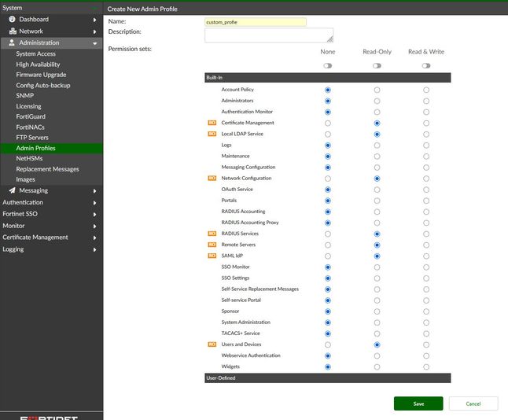
Task: Open Replacement Messages page
Action: pyautogui.click(x=47, y=169)
